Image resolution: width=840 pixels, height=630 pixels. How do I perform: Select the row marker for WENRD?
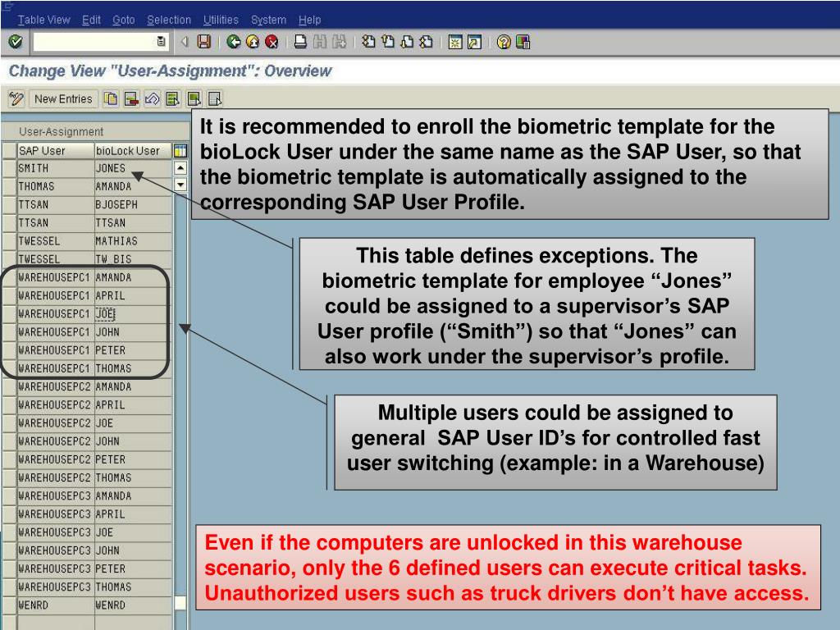(x=9, y=605)
